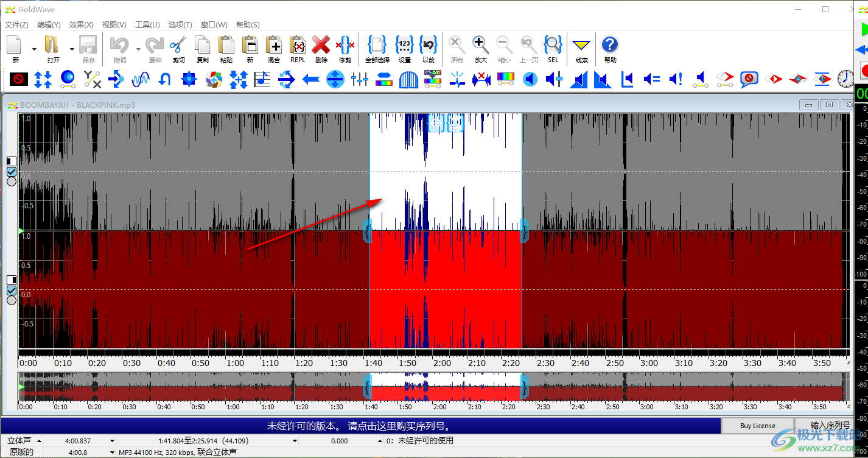Open the 0.000 position dropdown arrow
The width and height of the screenshot is (868, 458).
(381, 441)
